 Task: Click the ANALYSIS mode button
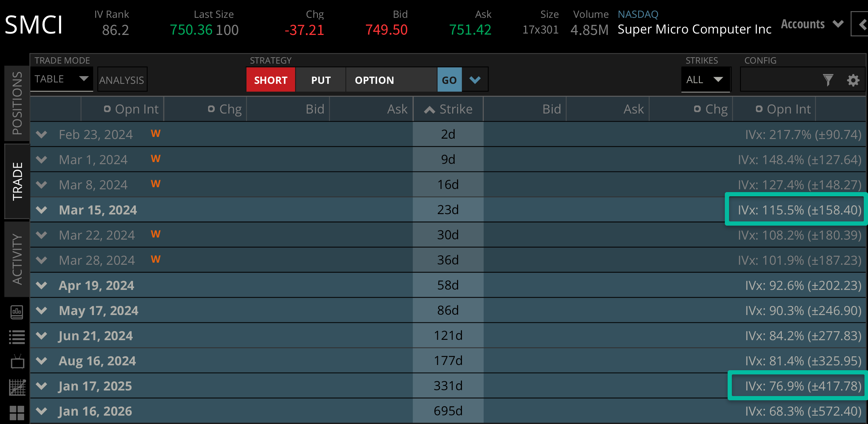(x=122, y=80)
